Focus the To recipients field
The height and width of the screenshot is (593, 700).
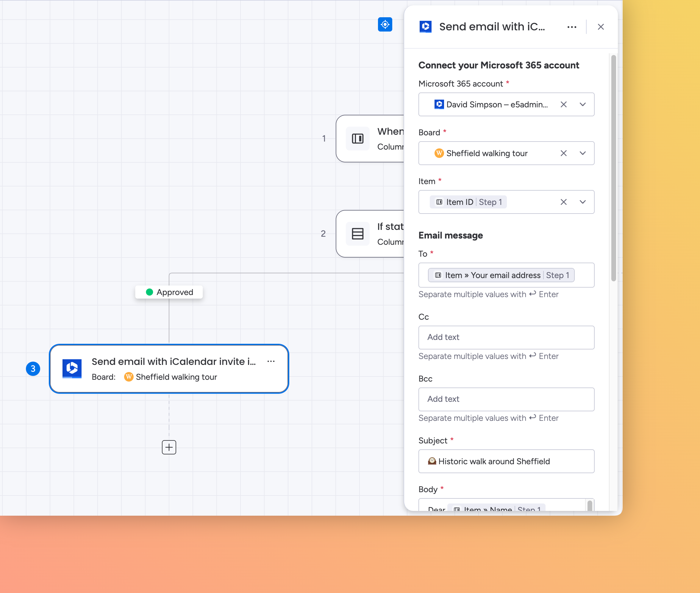(x=506, y=275)
